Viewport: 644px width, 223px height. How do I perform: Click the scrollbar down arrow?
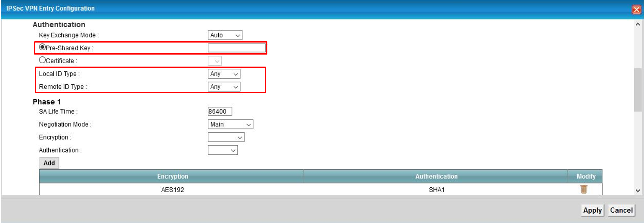638,190
